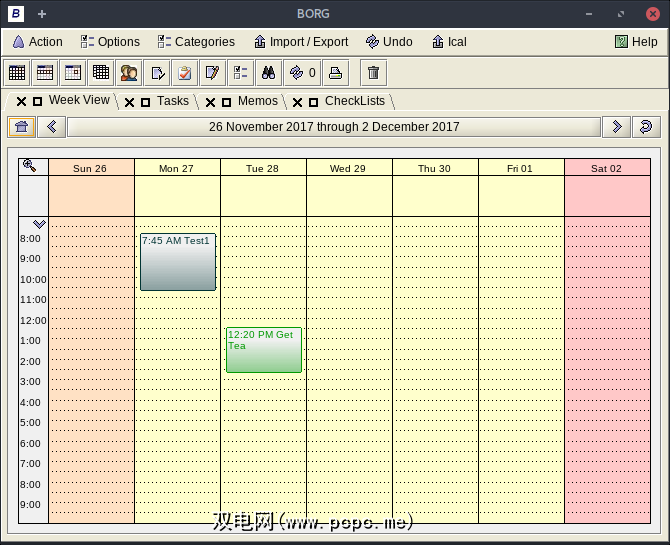The image size is (670, 545).
Task: Close the Tasks tab with its X
Action: (x=130, y=102)
